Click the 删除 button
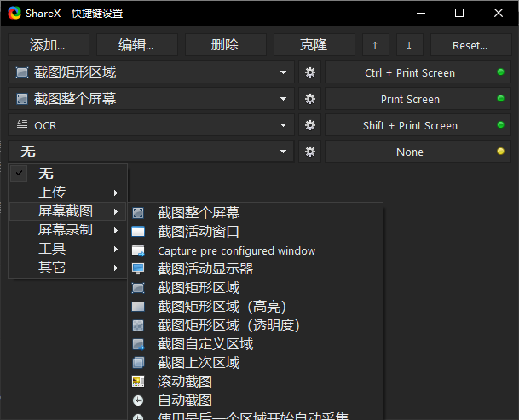 coord(225,44)
